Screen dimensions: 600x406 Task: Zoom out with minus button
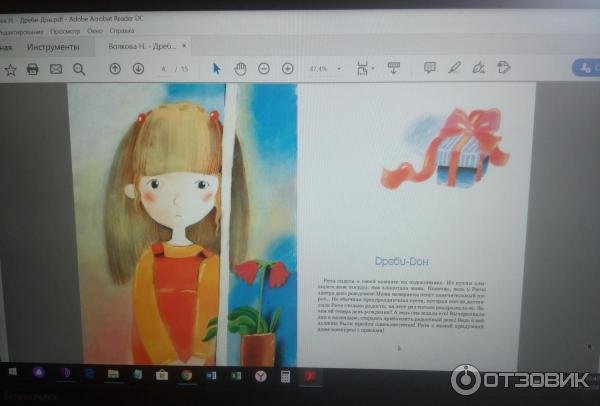(264, 69)
